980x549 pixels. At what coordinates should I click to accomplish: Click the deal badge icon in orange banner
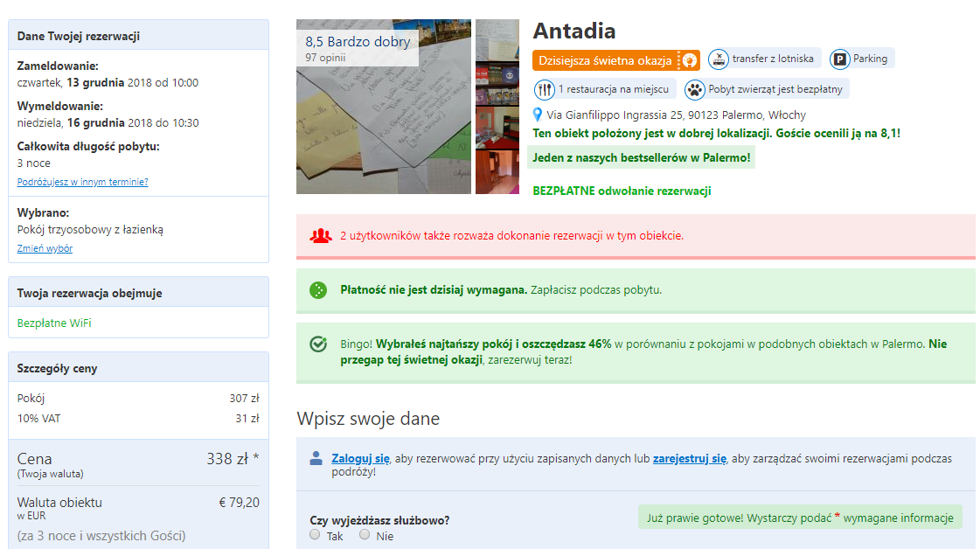click(x=689, y=60)
